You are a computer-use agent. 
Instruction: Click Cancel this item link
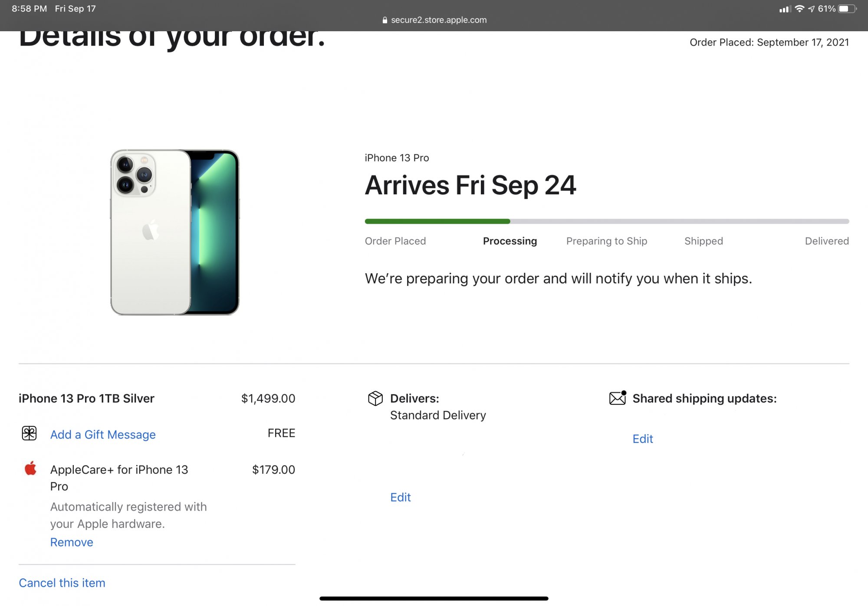[62, 583]
